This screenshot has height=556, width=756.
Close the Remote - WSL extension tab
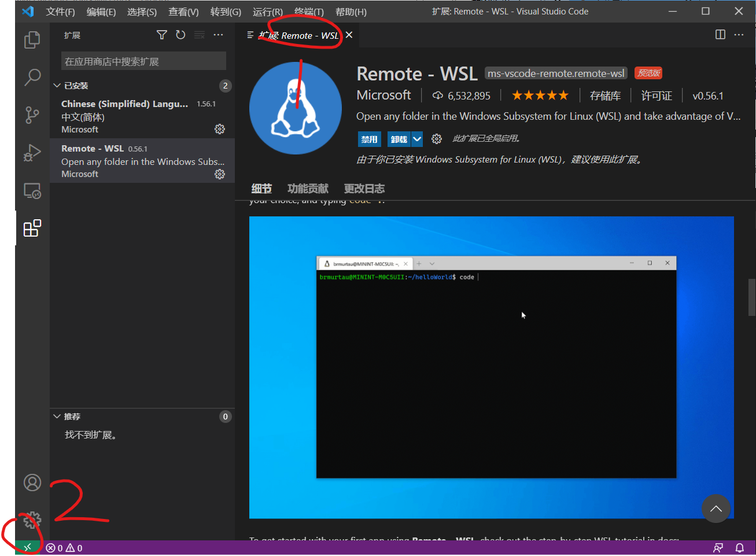point(349,35)
